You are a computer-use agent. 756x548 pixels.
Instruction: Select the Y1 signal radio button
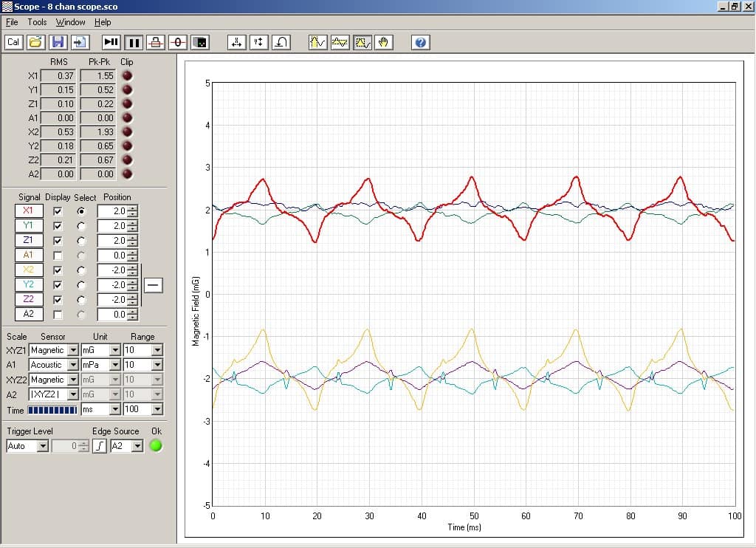click(x=81, y=226)
